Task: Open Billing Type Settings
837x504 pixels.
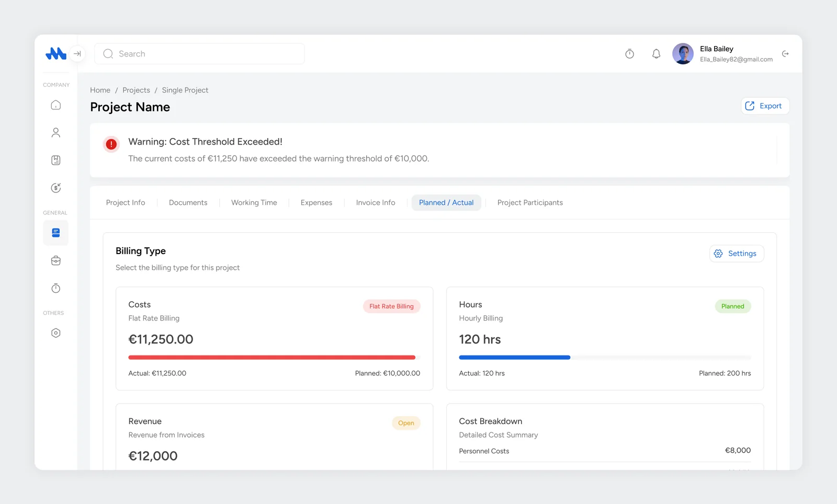Action: point(737,254)
